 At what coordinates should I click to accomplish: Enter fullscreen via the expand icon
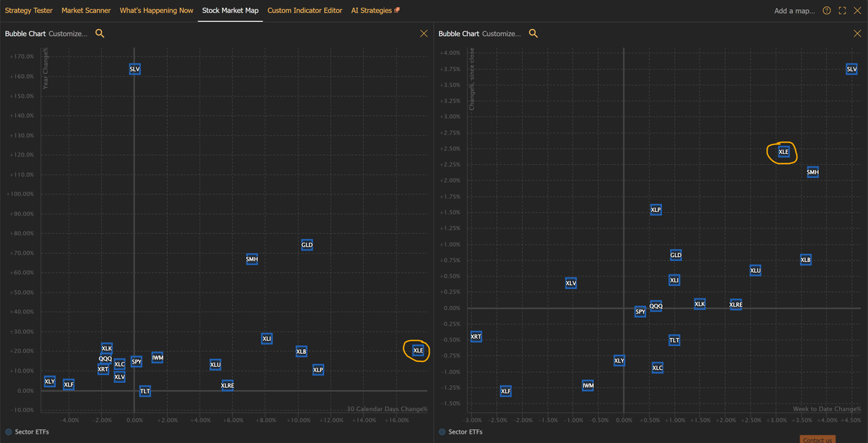(841, 11)
